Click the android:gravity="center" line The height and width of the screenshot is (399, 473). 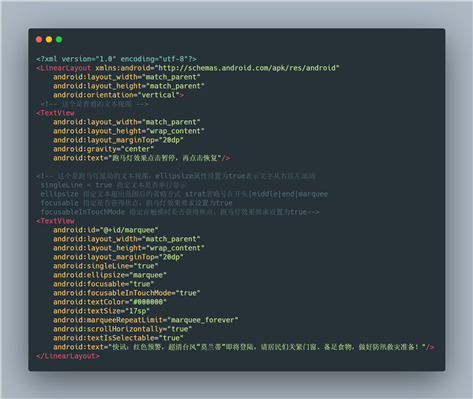(x=103, y=149)
